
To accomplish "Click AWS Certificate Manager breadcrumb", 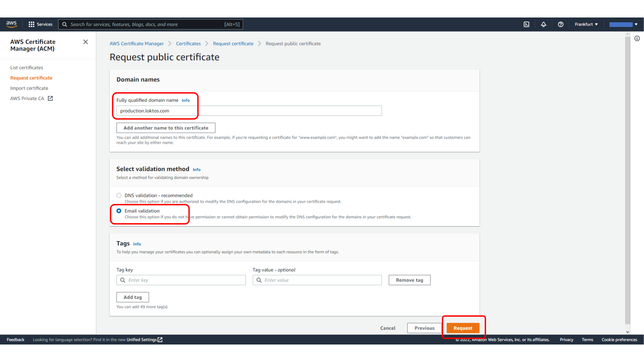I will (x=136, y=44).
